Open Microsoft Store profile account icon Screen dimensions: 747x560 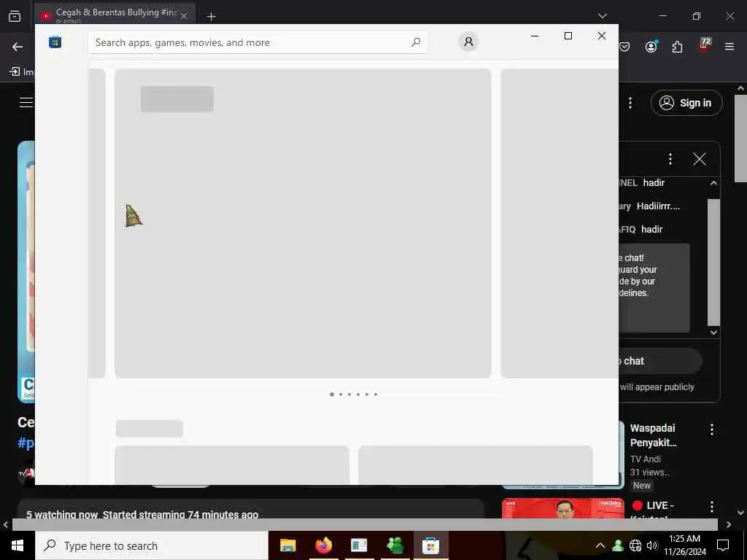click(x=468, y=42)
